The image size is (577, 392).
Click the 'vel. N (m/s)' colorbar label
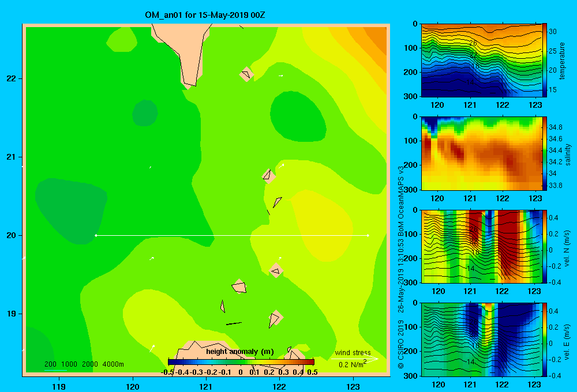point(567,248)
